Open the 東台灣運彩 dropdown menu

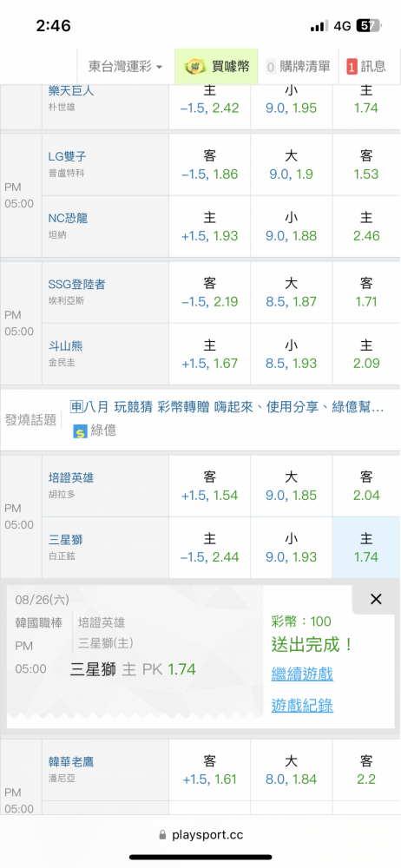pos(126,67)
